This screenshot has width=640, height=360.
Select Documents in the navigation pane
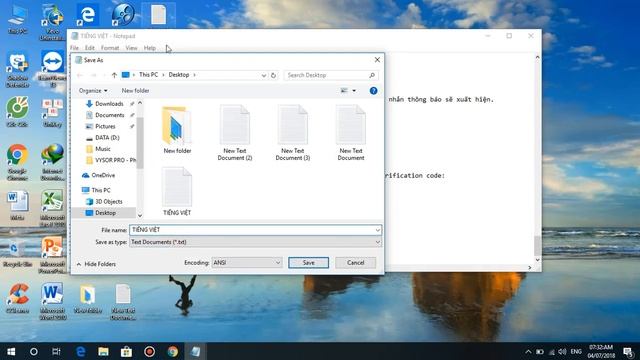[109, 115]
